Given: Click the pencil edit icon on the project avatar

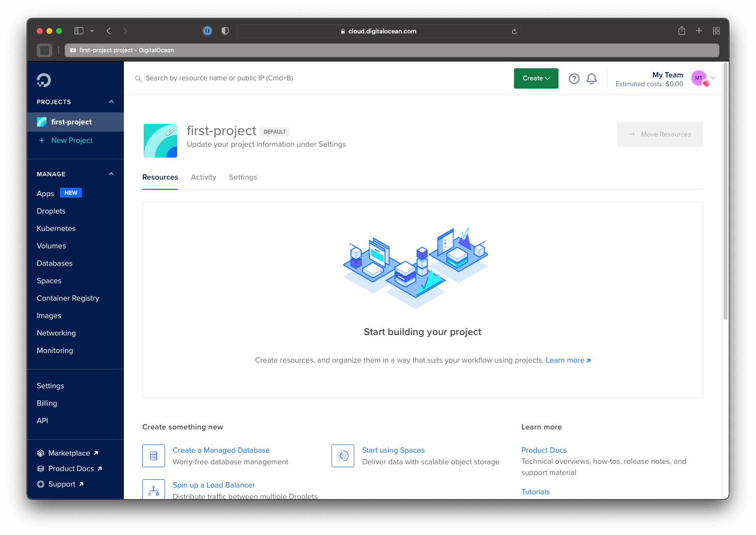Looking at the screenshot, I should click(170, 131).
